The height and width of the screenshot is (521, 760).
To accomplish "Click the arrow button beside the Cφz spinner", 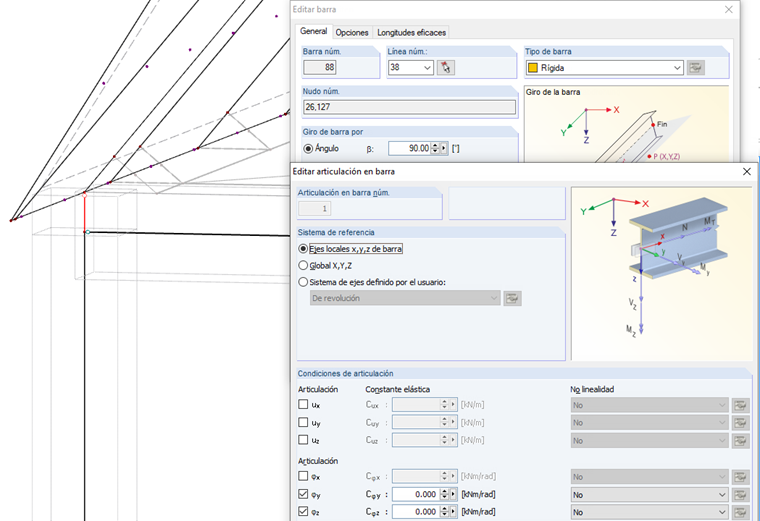I will tap(453, 512).
